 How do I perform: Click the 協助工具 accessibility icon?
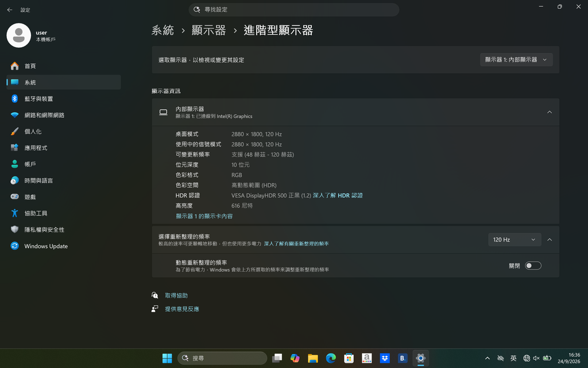14,213
